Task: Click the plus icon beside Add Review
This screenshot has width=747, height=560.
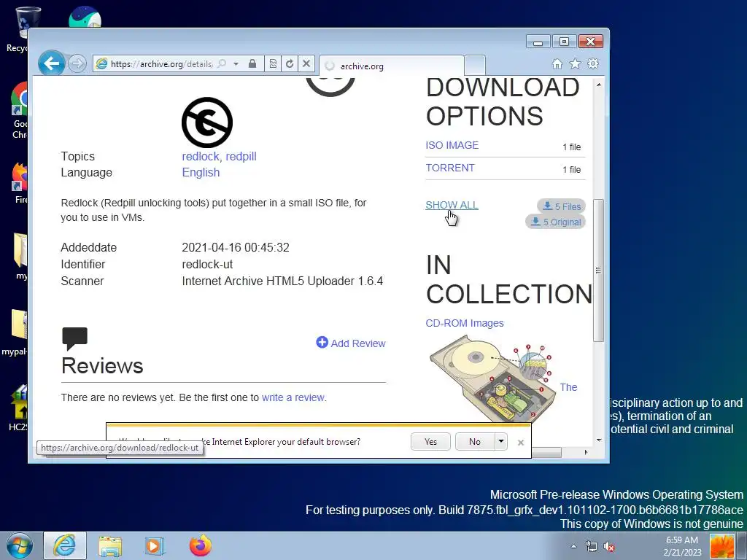Action: [322, 343]
